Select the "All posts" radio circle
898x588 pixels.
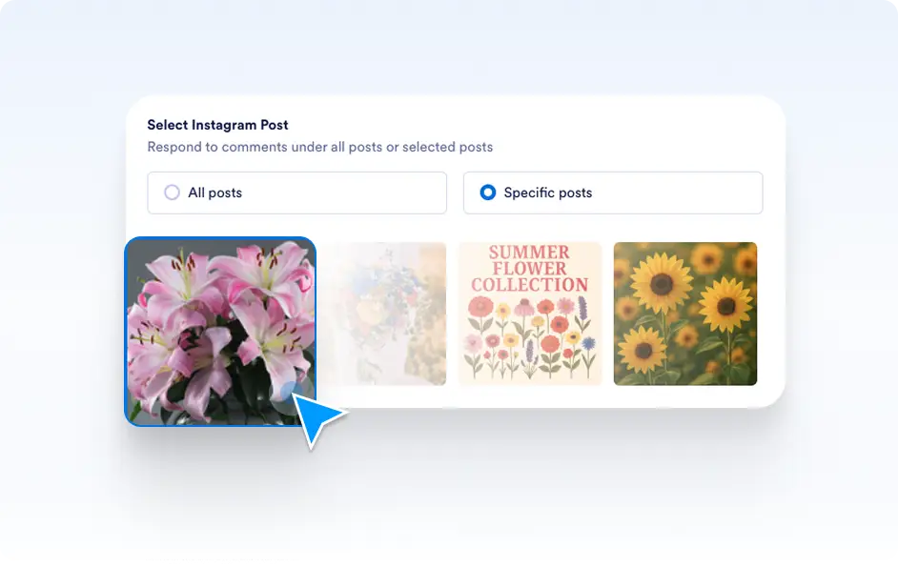click(x=172, y=193)
